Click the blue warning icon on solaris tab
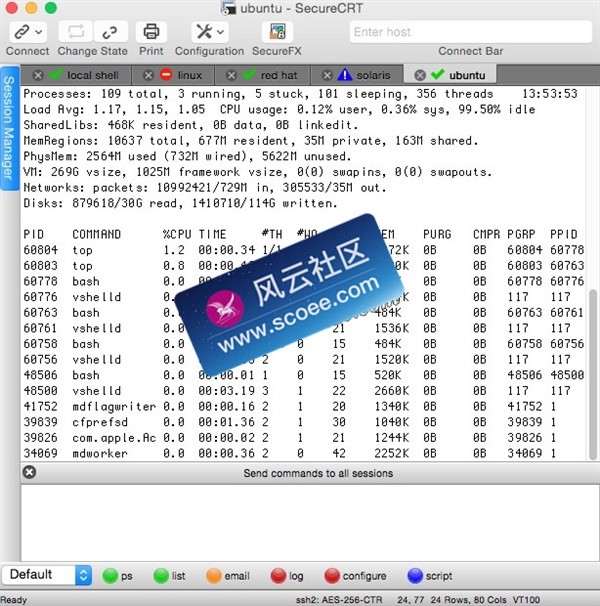 tap(344, 74)
